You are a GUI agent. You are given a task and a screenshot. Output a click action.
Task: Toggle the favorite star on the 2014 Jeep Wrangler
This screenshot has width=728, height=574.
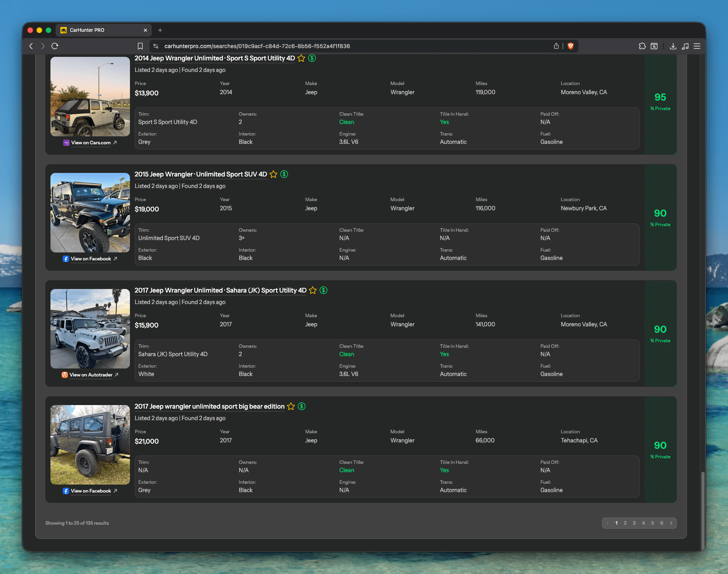pyautogui.click(x=301, y=58)
